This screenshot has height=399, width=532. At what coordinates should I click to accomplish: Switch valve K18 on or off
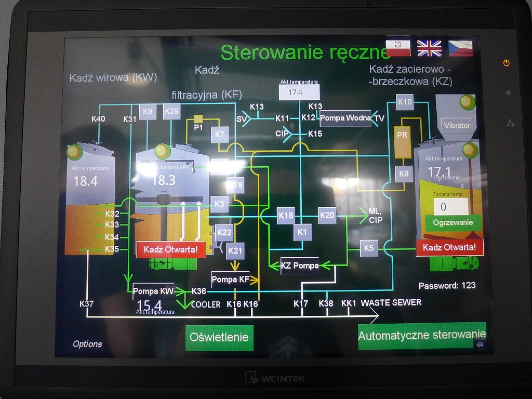[x=286, y=215]
